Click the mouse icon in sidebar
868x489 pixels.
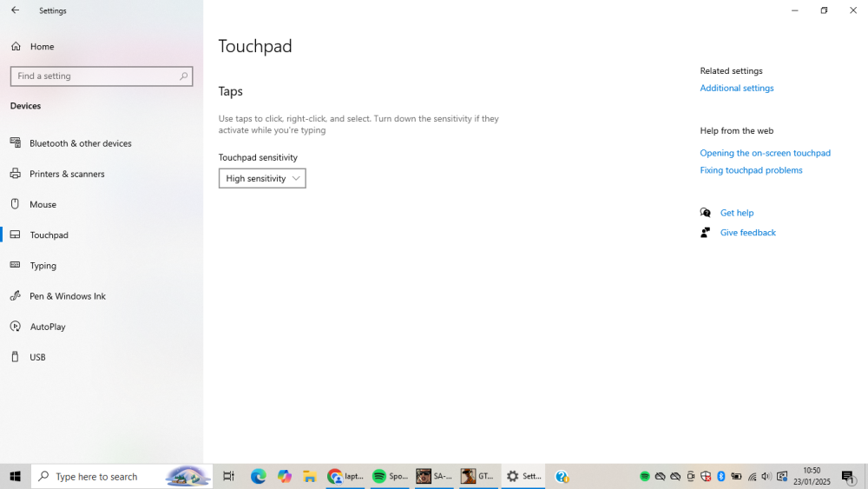pyautogui.click(x=16, y=204)
